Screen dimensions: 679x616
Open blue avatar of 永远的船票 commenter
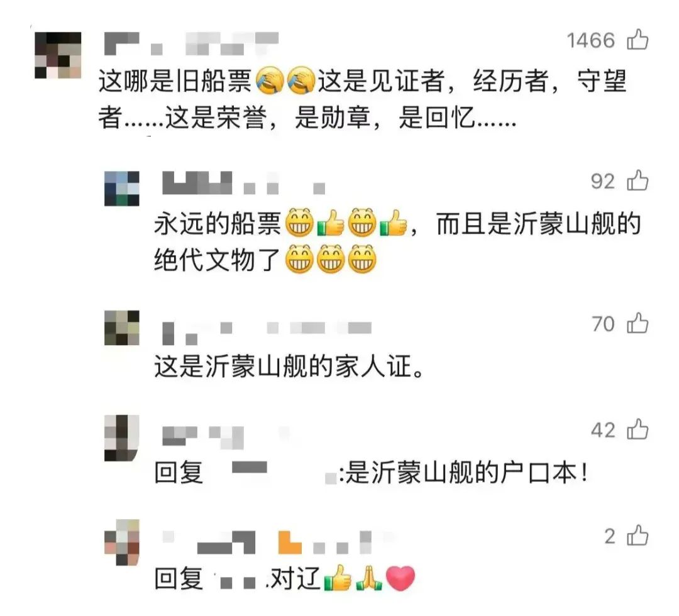pyautogui.click(x=122, y=189)
